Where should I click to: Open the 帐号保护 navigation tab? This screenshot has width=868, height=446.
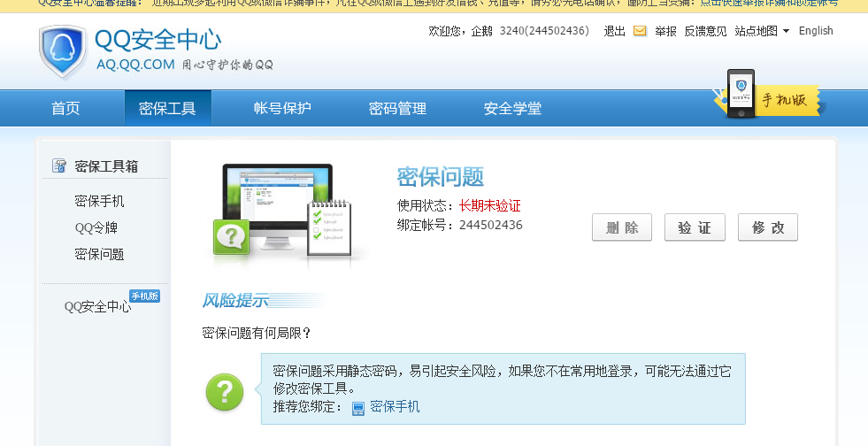[282, 108]
